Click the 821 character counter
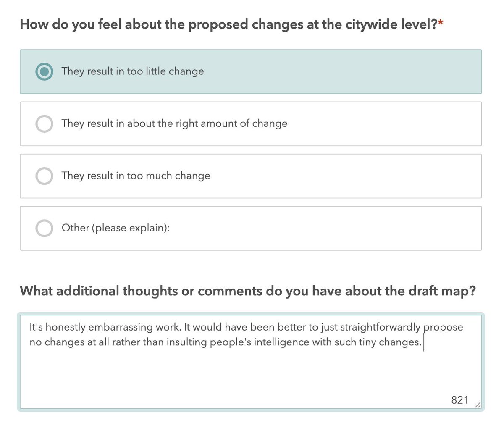Viewport: 504px width, 423px height. coord(459,400)
